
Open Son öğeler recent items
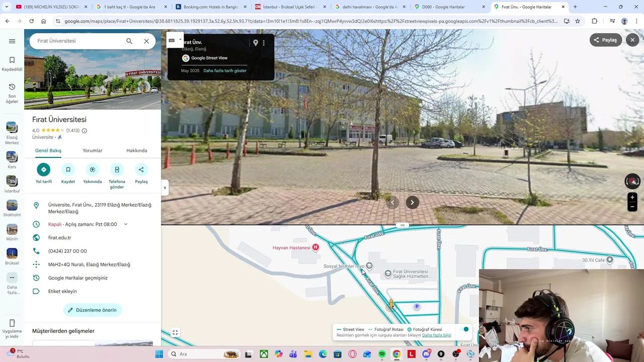[x=12, y=94]
